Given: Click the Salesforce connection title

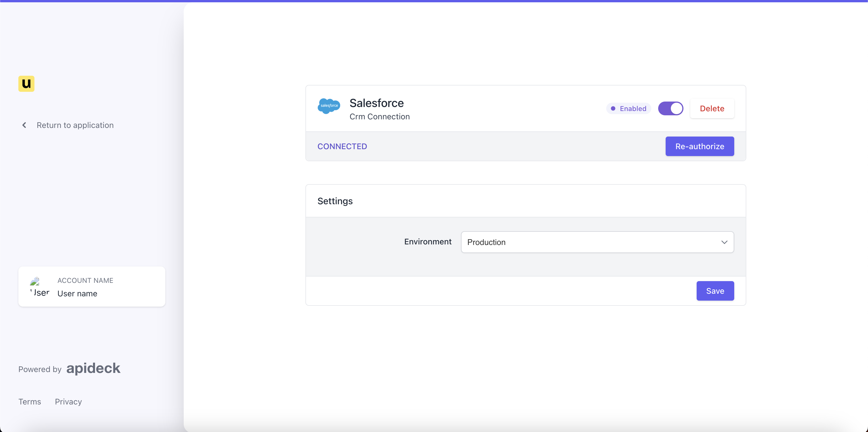Looking at the screenshot, I should click(x=376, y=103).
